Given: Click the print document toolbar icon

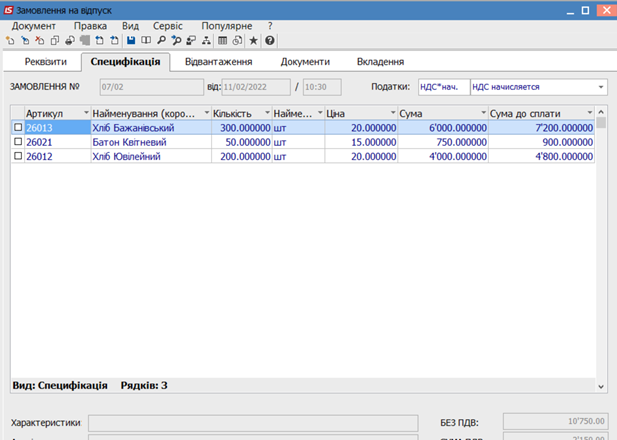Looking at the screenshot, I should [x=70, y=41].
